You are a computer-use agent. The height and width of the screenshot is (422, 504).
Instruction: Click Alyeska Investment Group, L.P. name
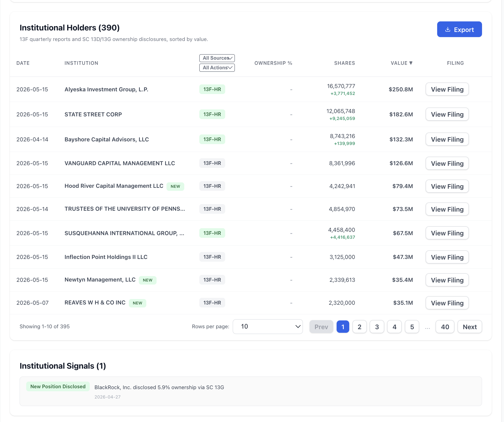106,89
